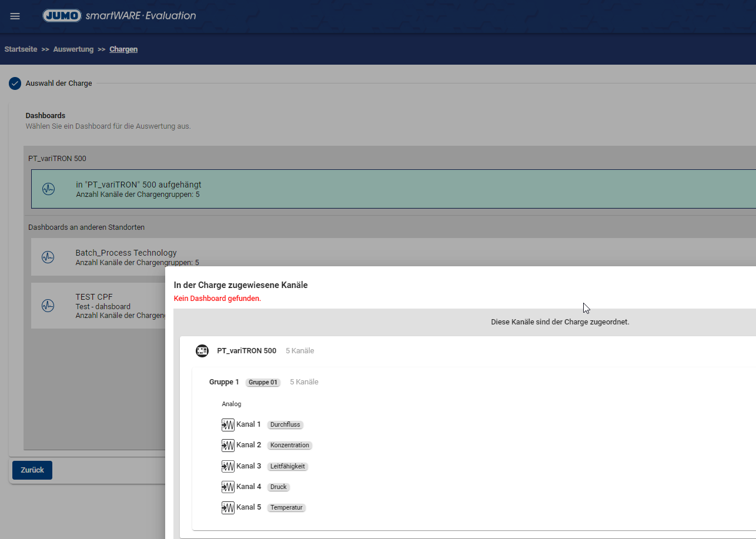Viewport: 756px width, 539px height.
Task: Collapse the Gruppe 1 channel group
Action: [x=224, y=382]
